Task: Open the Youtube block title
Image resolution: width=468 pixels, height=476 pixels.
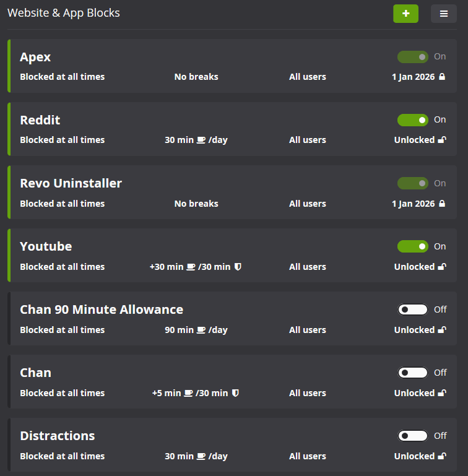Action: [46, 246]
